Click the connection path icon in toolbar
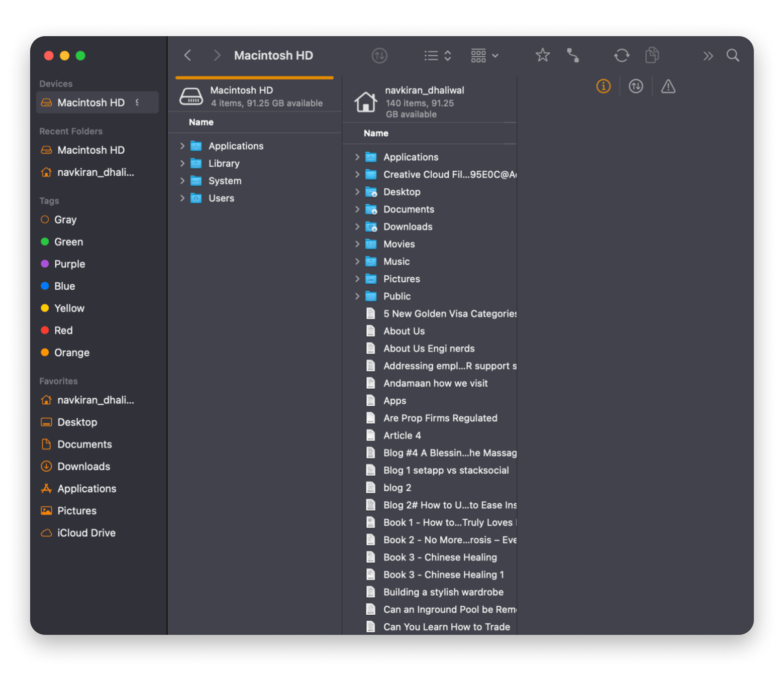Viewport: 784px width, 675px height. click(x=573, y=55)
